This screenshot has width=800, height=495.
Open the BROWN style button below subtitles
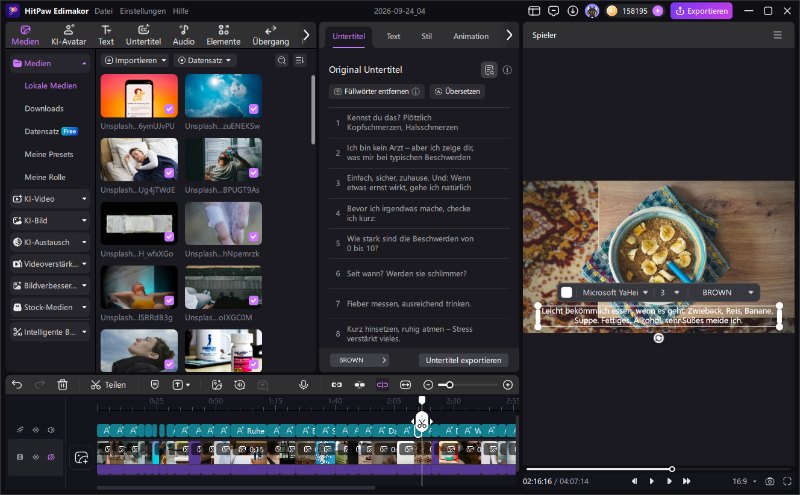pyautogui.click(x=359, y=360)
